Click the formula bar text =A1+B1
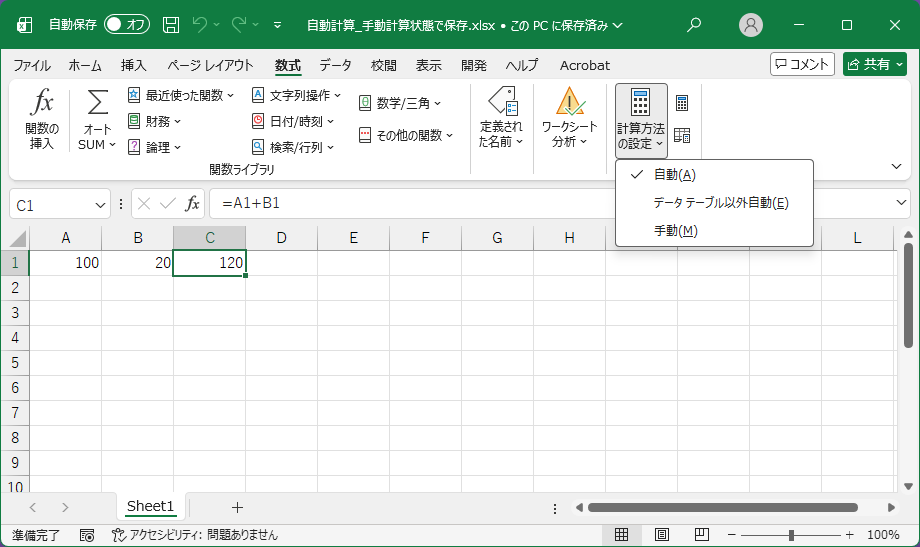920x547 pixels. [251, 203]
